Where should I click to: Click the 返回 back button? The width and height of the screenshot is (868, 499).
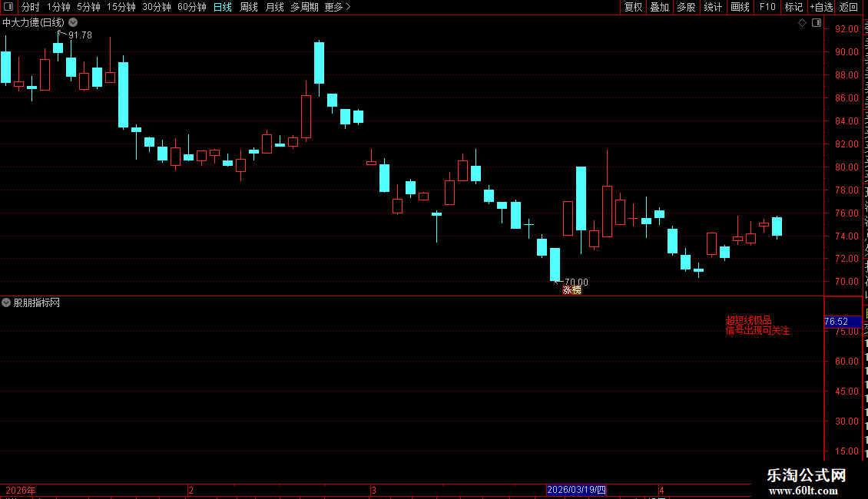click(849, 7)
